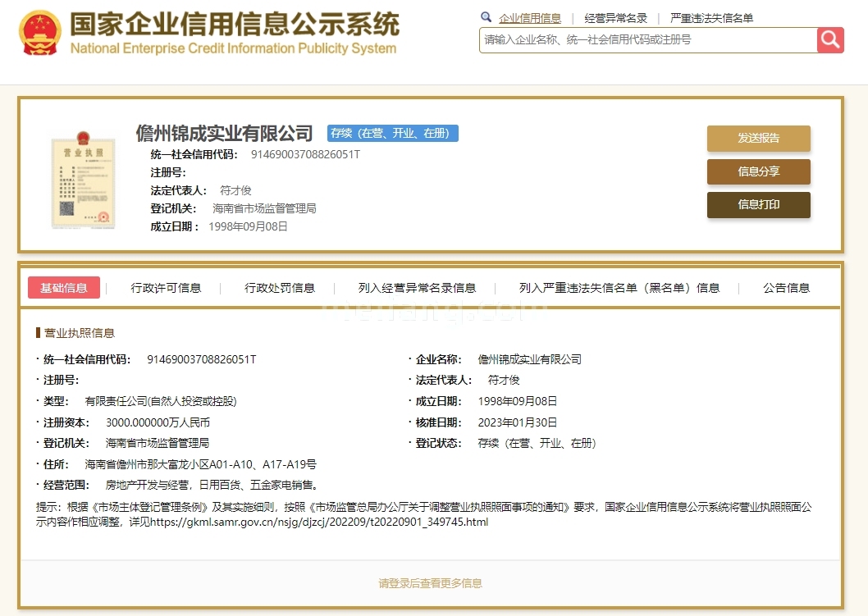Select the 列入经营异常名录信息 tab

click(418, 288)
